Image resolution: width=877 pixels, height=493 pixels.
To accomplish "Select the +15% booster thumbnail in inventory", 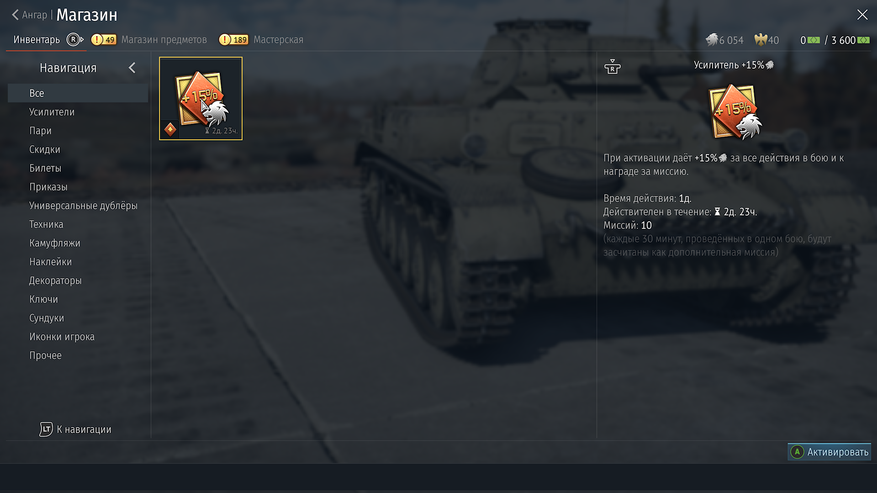I will 201,98.
